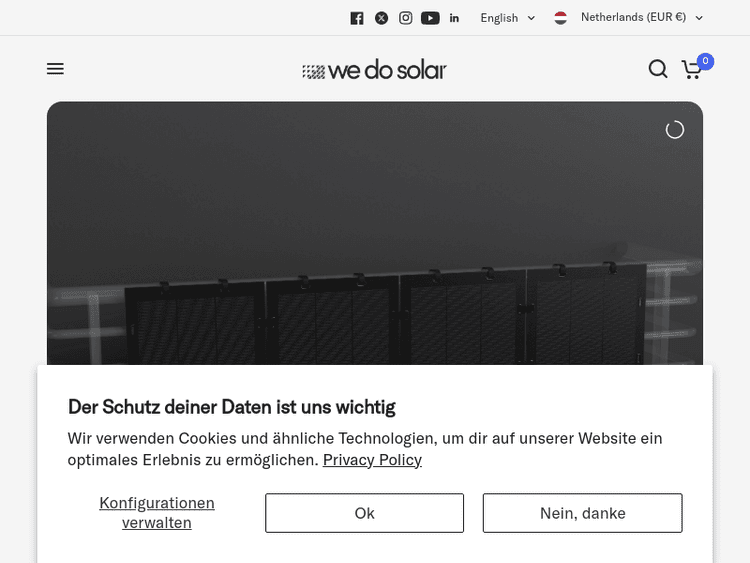Decline cookies with Nein, danke
750x563 pixels.
click(x=582, y=513)
